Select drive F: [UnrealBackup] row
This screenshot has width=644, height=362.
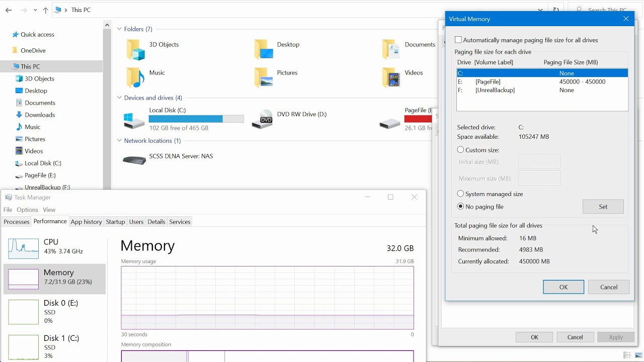(542, 90)
